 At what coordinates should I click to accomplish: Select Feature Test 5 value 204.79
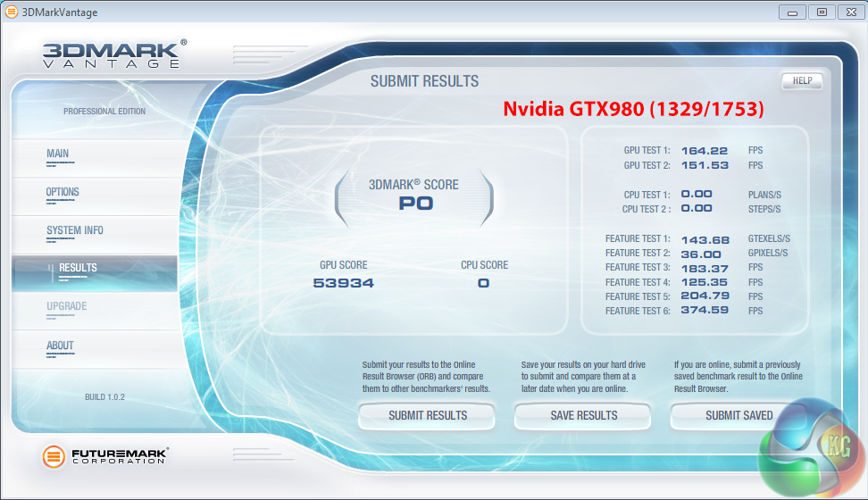tap(705, 296)
